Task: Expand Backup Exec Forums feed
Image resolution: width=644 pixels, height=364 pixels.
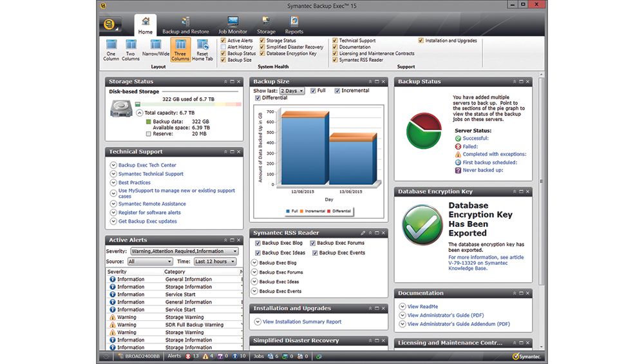Action: 254,272
